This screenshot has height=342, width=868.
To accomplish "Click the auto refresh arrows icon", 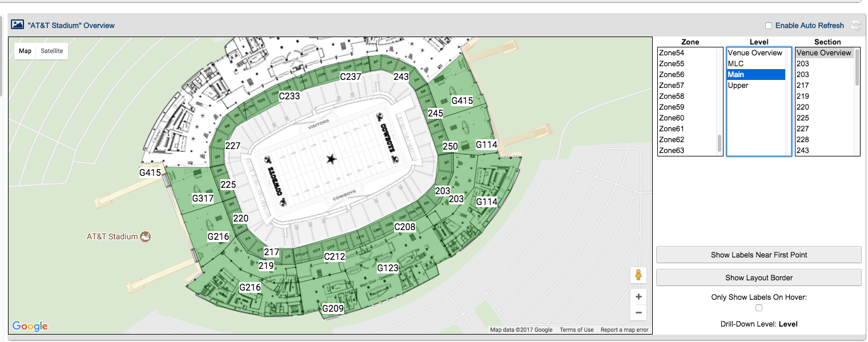I will (855, 25).
